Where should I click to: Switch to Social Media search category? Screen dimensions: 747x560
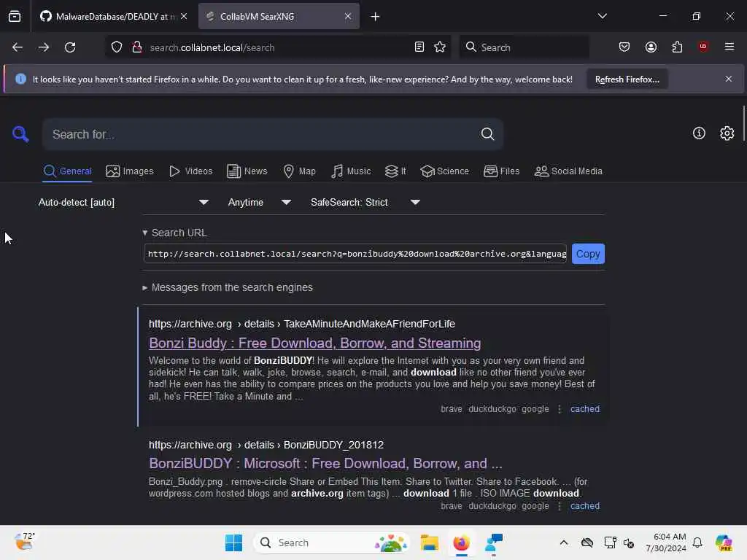coord(568,171)
